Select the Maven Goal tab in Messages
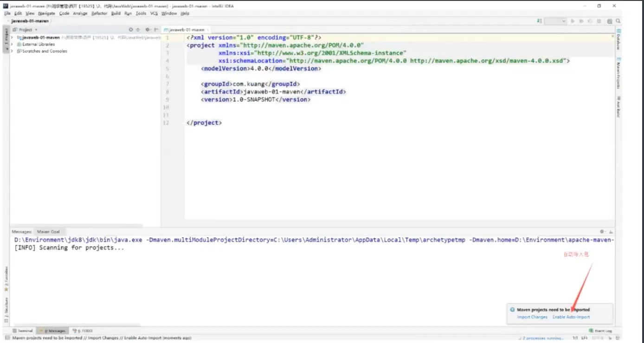This screenshot has height=343, width=644. point(48,231)
